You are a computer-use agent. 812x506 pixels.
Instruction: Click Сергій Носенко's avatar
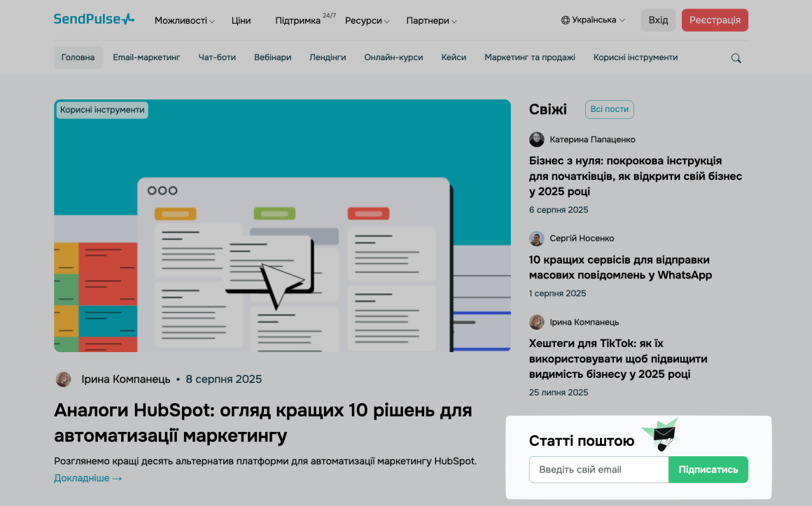click(536, 238)
